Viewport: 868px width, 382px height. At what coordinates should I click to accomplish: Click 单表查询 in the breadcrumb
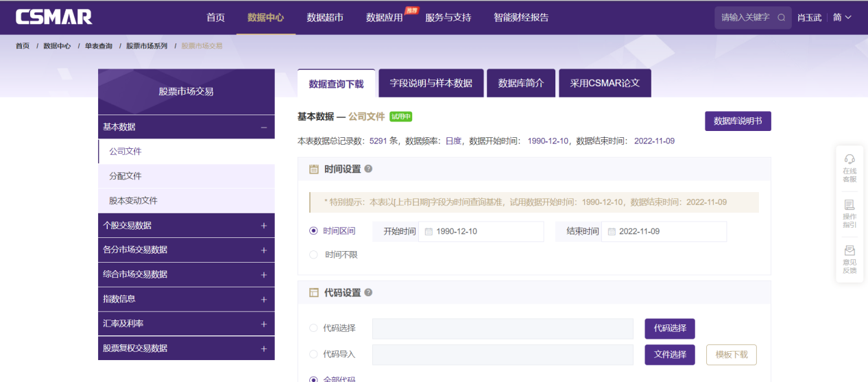(x=99, y=46)
